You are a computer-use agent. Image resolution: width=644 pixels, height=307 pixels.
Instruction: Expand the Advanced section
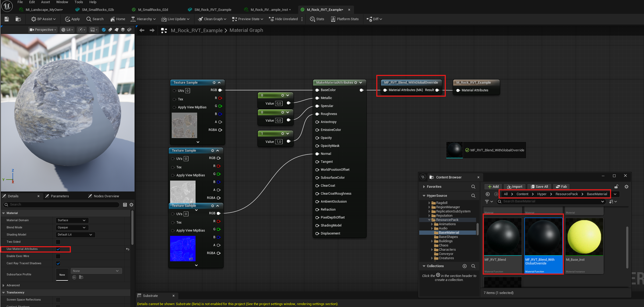pos(4,285)
